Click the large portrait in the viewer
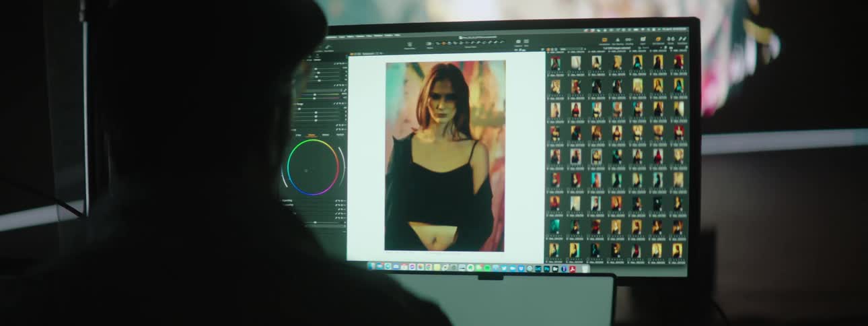868x326 pixels. (x=445, y=156)
